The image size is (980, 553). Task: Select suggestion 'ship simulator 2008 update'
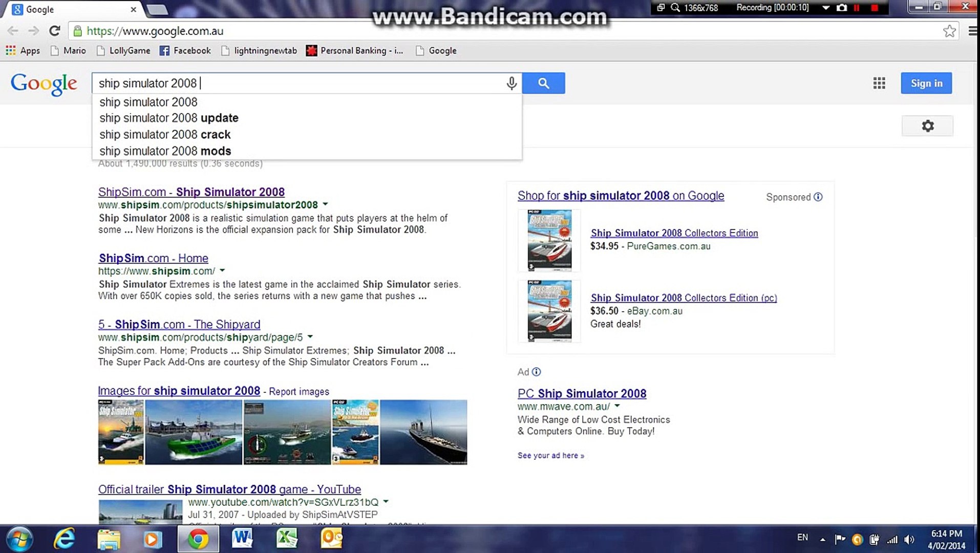307,118
